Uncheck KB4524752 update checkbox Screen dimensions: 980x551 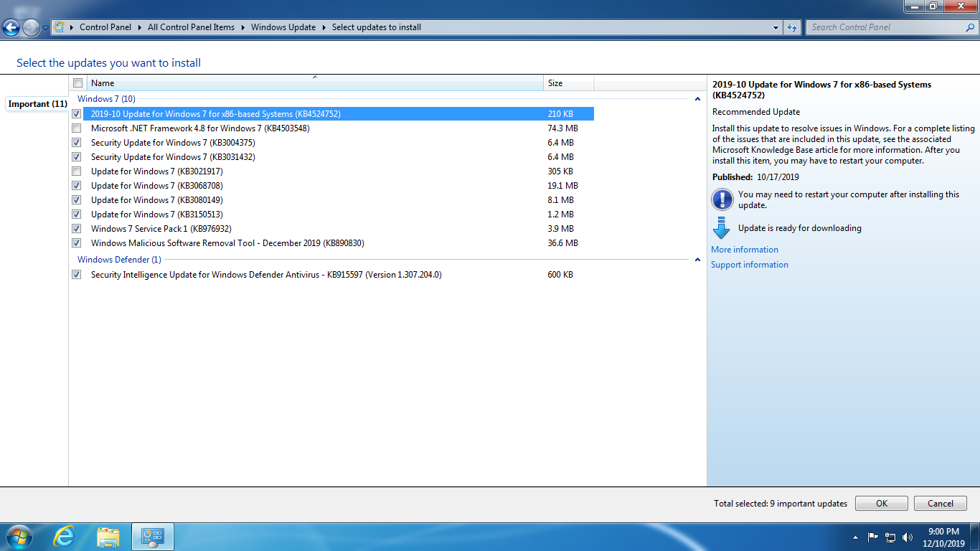click(77, 114)
